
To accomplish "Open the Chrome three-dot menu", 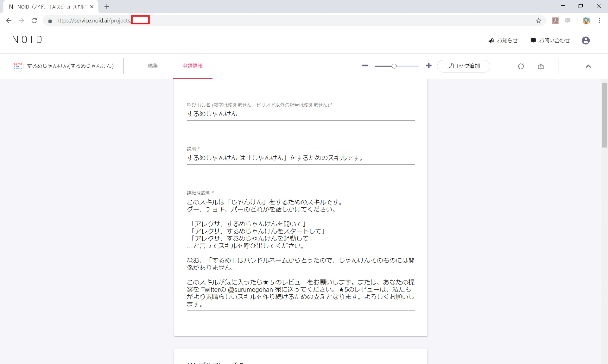I will tap(599, 21).
